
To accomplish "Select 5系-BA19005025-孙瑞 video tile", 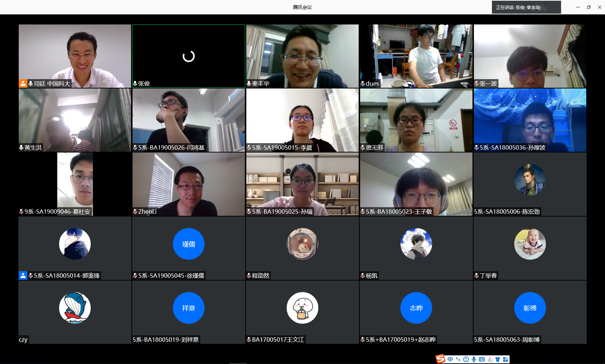I will [x=302, y=184].
